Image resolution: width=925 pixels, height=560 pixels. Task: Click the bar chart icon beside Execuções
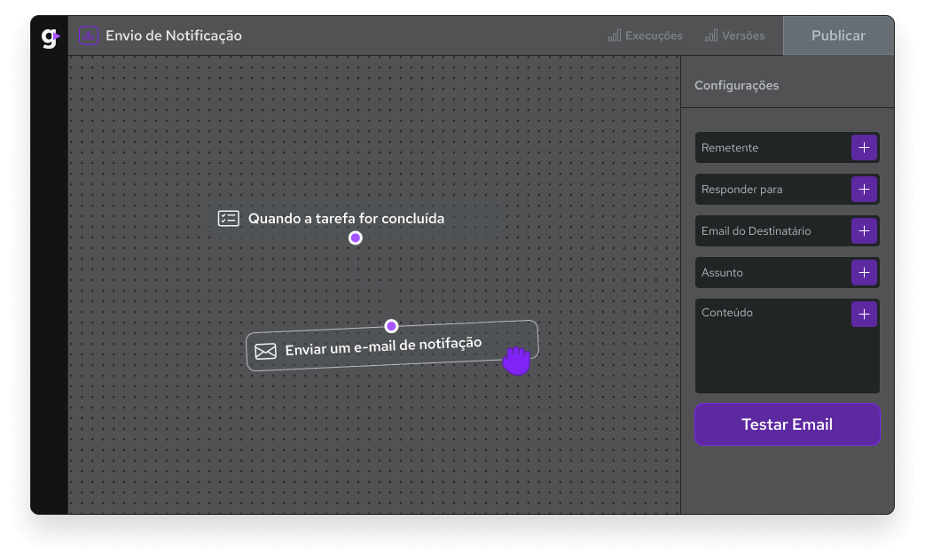coord(615,36)
